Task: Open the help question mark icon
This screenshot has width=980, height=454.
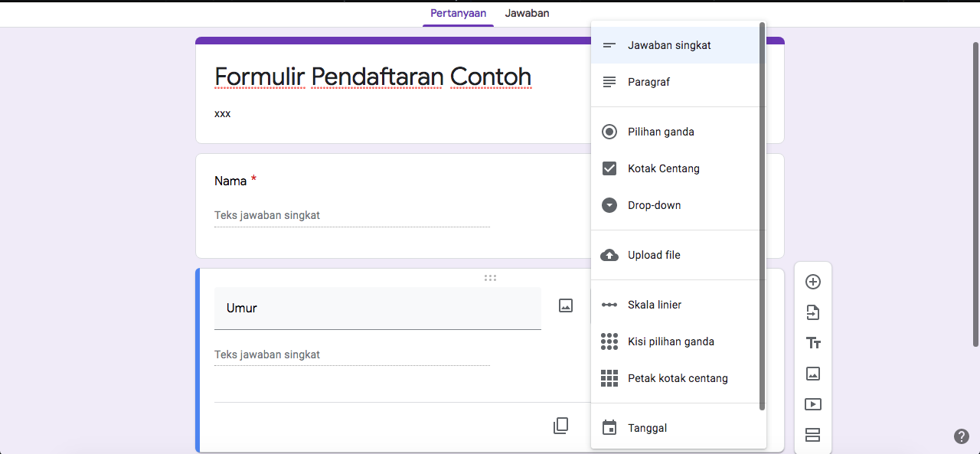Action: [962, 436]
